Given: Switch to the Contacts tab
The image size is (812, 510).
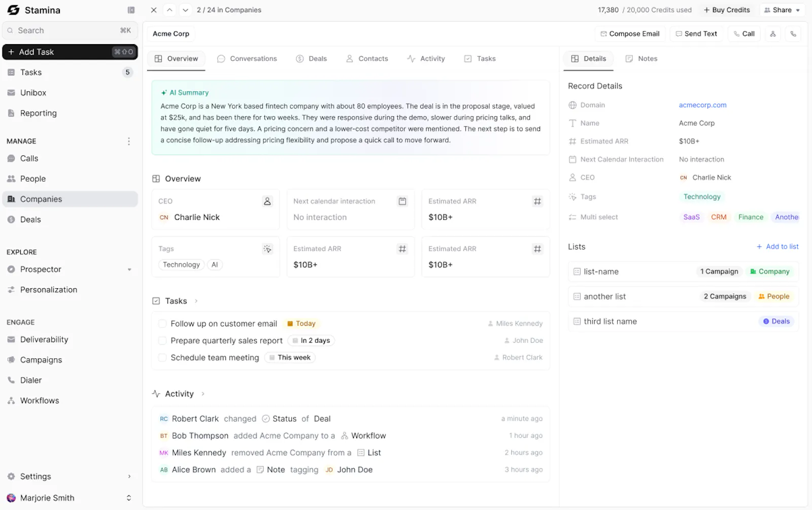Looking at the screenshot, I should [x=367, y=59].
